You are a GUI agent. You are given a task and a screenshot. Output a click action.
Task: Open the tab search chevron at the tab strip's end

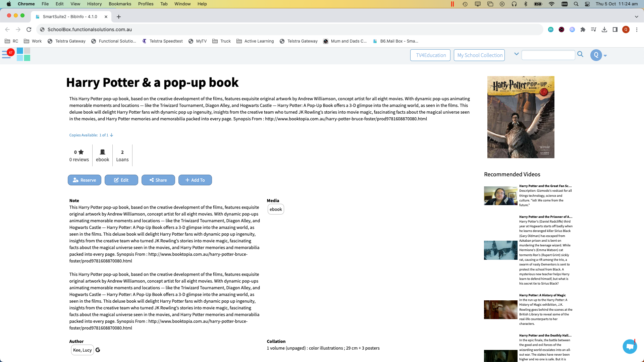click(636, 17)
